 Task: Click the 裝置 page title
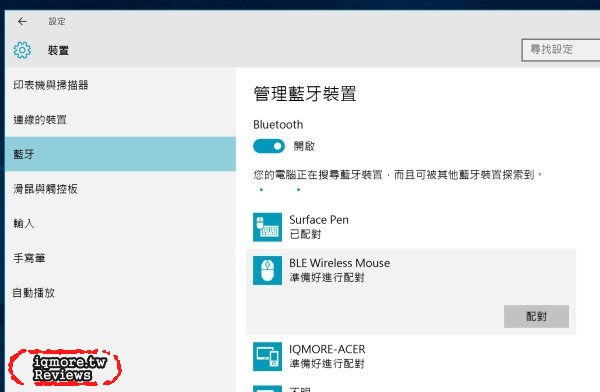(58, 50)
